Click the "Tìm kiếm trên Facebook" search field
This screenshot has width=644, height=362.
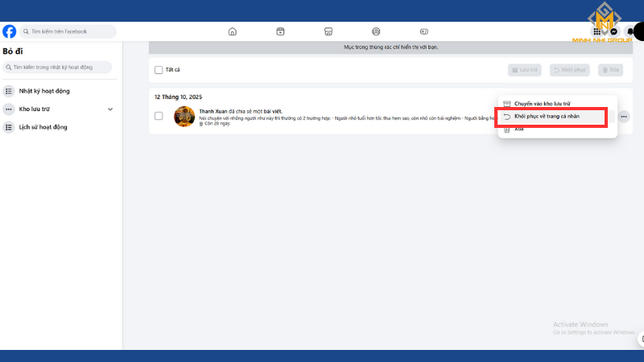pyautogui.click(x=71, y=31)
